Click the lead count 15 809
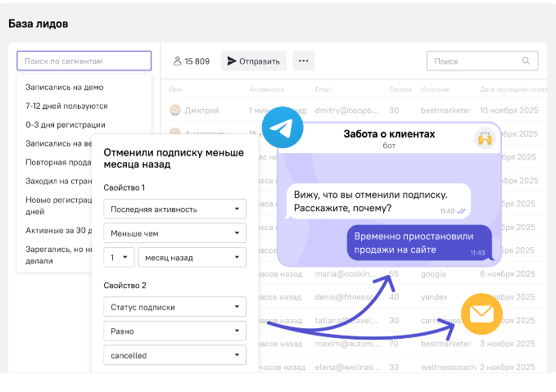 tap(197, 61)
